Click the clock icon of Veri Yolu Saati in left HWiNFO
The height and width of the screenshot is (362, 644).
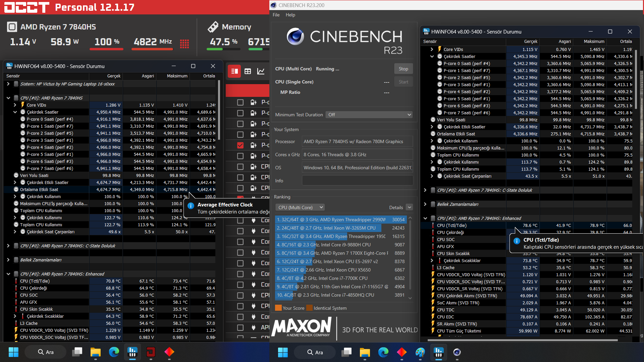coord(16,175)
